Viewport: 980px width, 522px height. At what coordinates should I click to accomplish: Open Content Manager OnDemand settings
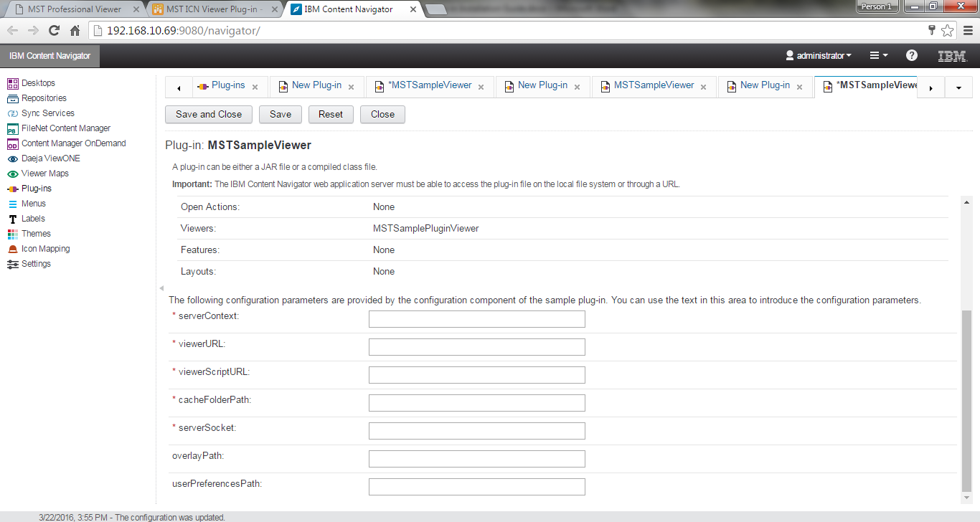66,143
